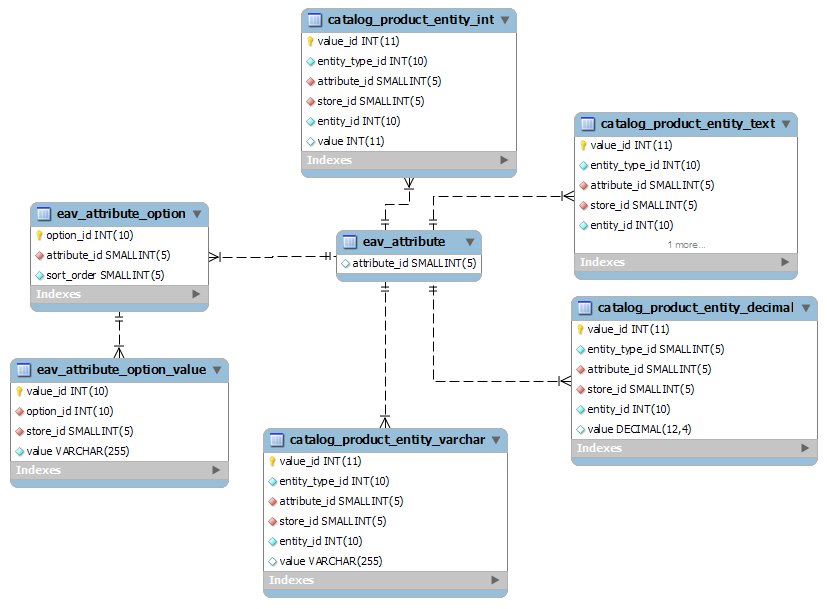827x609 pixels.
Task: Click the table icon of eav_attribute_option_value
Action: (24, 370)
